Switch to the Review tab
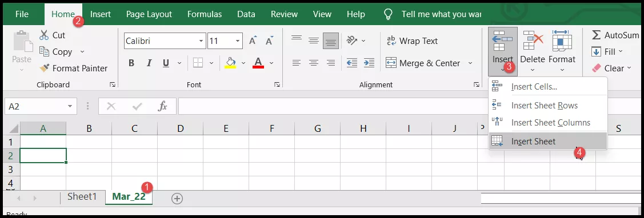Image resolution: width=644 pixels, height=218 pixels. 284,14
